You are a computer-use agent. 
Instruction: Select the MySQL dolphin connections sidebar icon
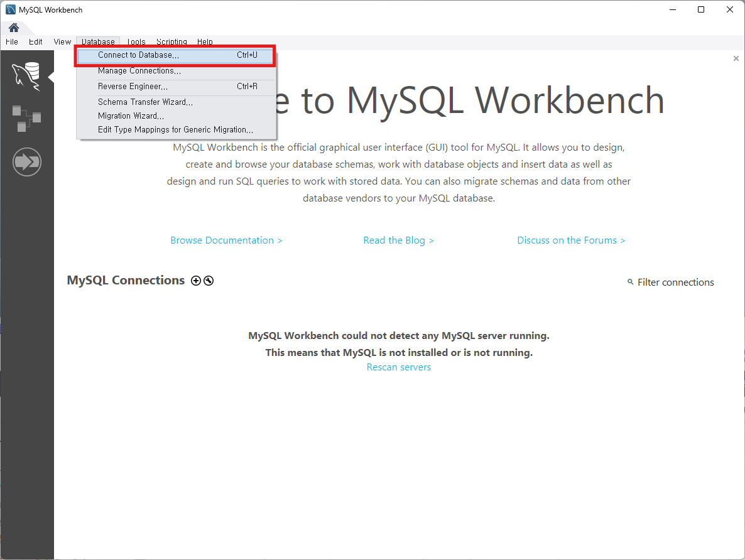point(26,76)
